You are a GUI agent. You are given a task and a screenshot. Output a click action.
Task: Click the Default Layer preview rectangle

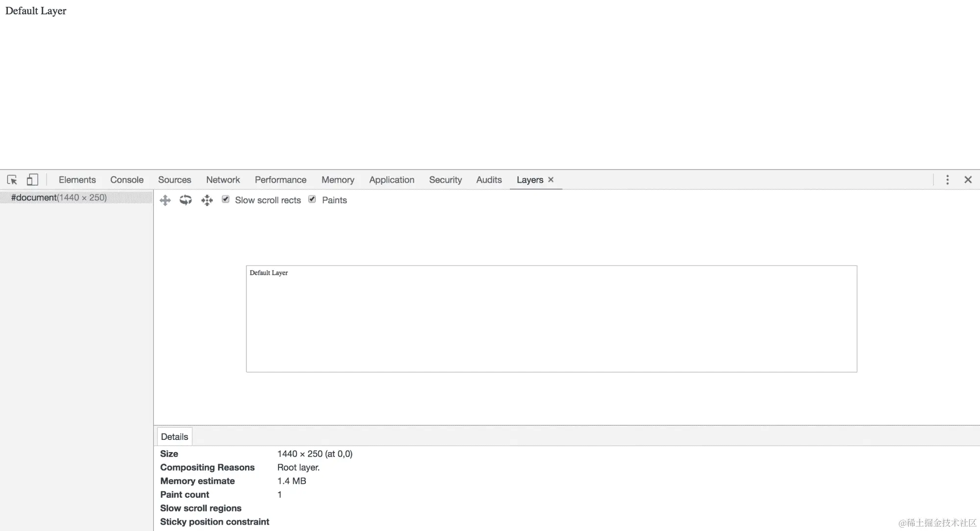click(551, 319)
